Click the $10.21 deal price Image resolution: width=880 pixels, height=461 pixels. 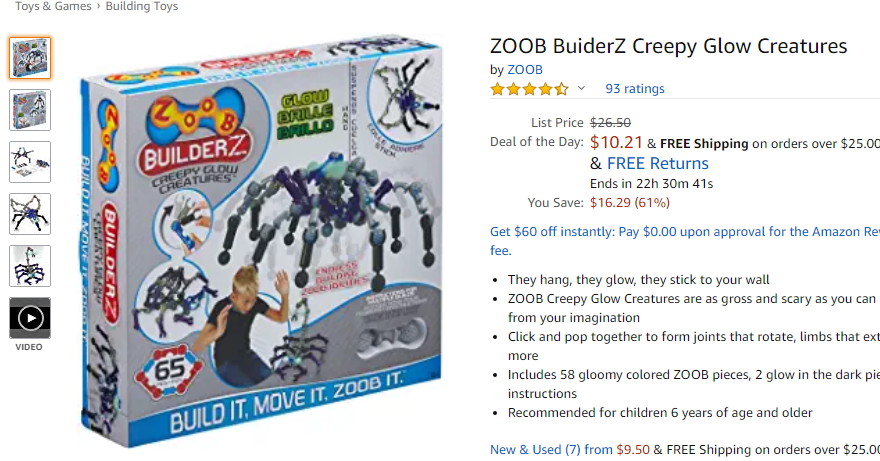tap(616, 143)
